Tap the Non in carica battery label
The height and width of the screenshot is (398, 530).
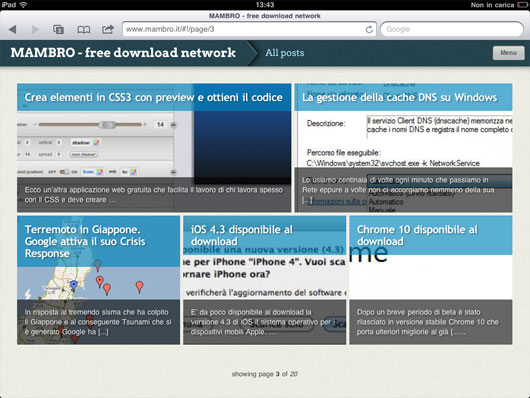coord(492,5)
